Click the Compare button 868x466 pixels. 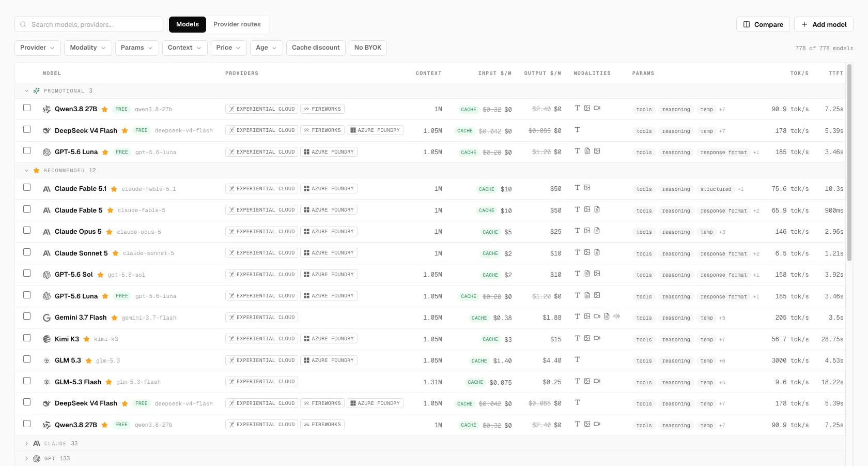point(763,24)
